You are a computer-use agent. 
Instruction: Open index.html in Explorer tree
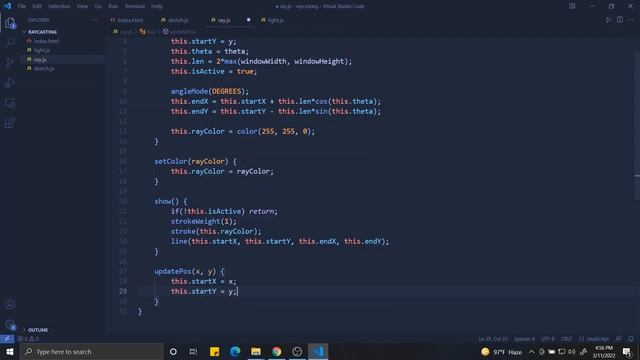tap(46, 41)
